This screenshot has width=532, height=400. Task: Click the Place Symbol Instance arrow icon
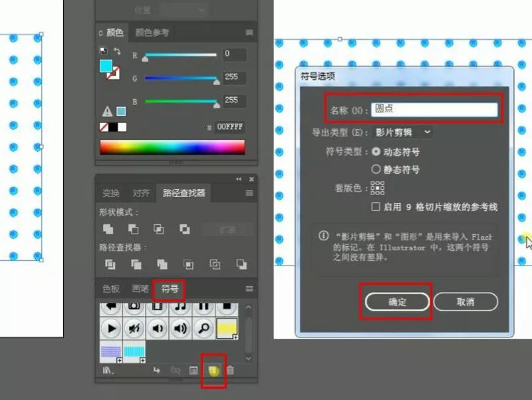157,371
